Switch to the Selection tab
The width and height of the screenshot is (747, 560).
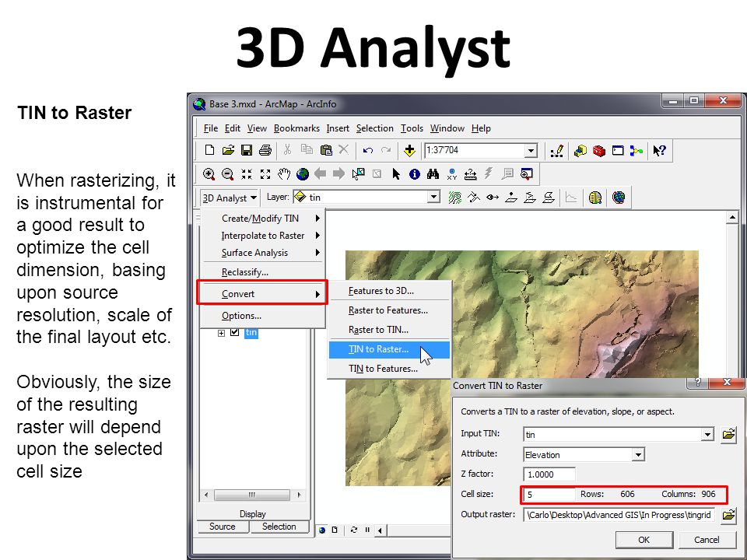pos(279,527)
